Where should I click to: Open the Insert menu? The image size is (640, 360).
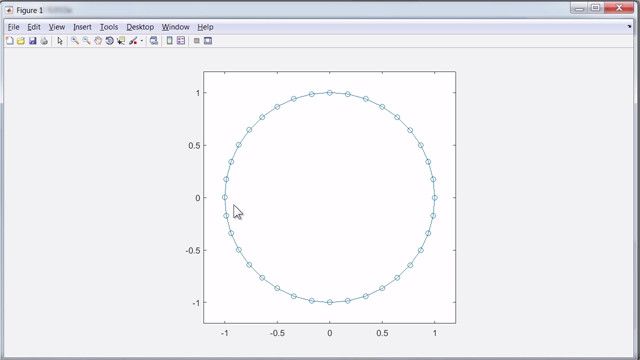point(82,27)
